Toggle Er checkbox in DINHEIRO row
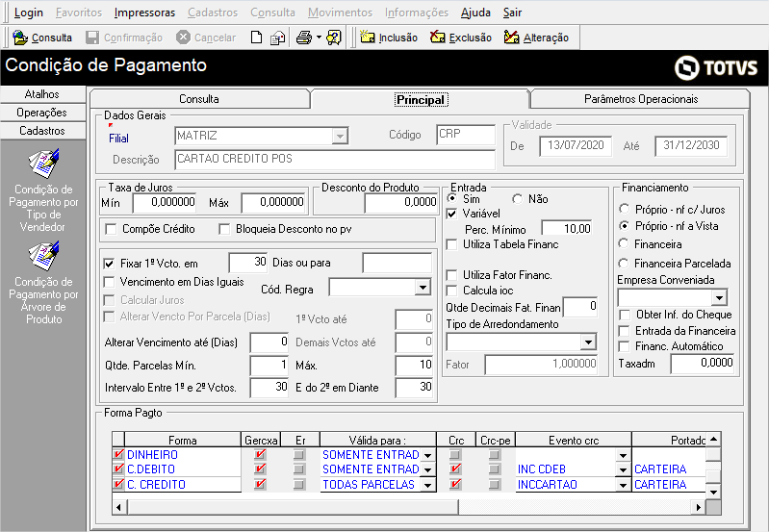The image size is (769, 532). click(x=298, y=454)
